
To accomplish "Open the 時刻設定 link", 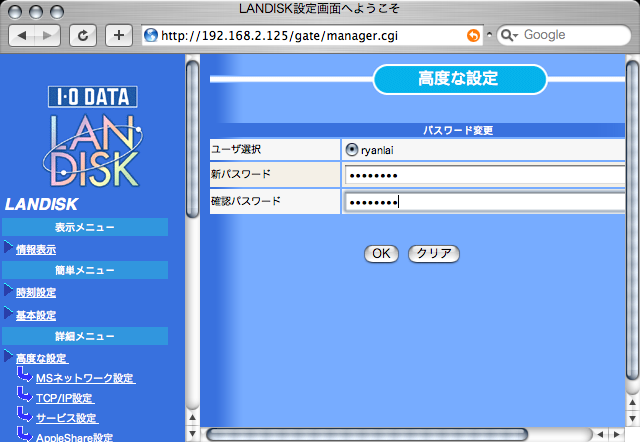I will pos(36,293).
